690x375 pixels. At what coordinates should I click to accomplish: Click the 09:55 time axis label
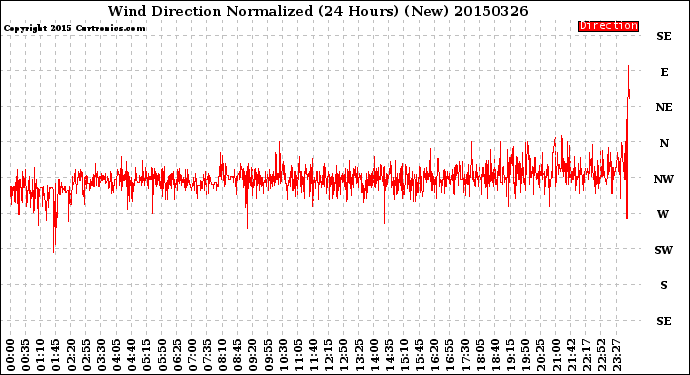(x=268, y=355)
